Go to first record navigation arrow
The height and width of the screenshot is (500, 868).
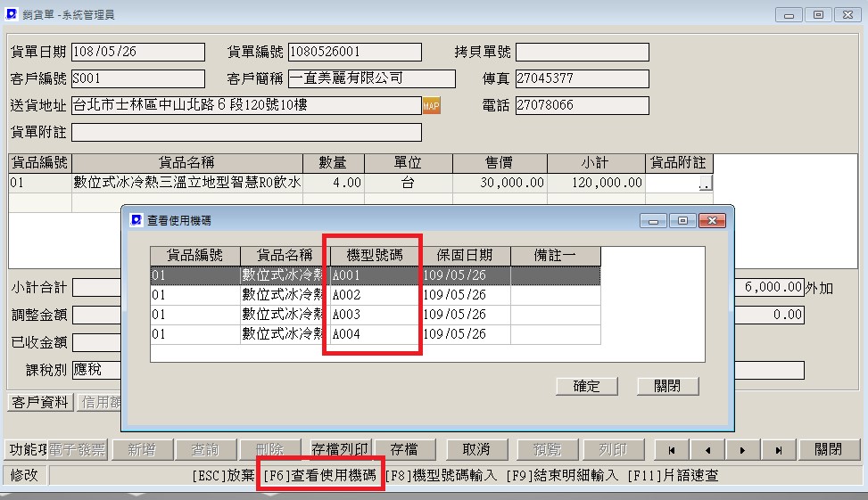point(672,450)
